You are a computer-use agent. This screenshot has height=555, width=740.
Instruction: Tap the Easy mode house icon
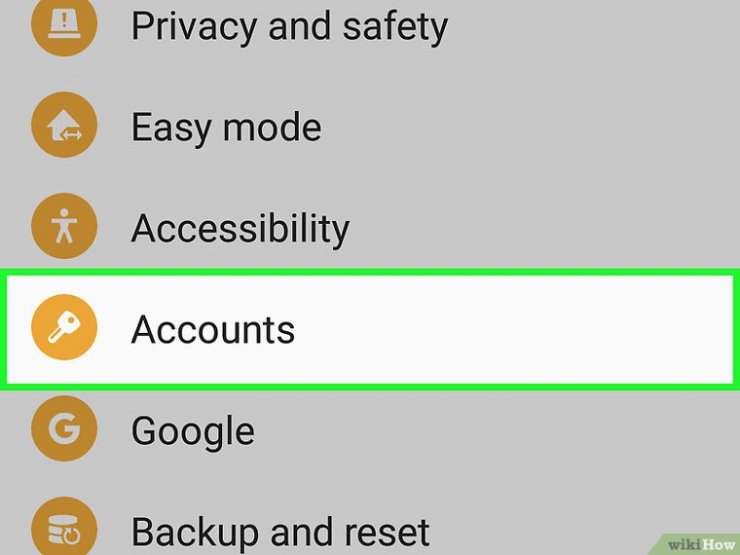[x=64, y=125]
